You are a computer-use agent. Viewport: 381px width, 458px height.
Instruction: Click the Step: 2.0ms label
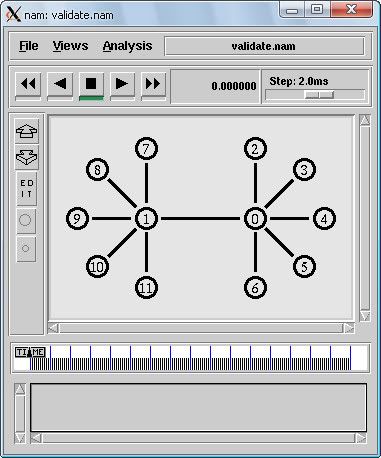pyautogui.click(x=299, y=81)
